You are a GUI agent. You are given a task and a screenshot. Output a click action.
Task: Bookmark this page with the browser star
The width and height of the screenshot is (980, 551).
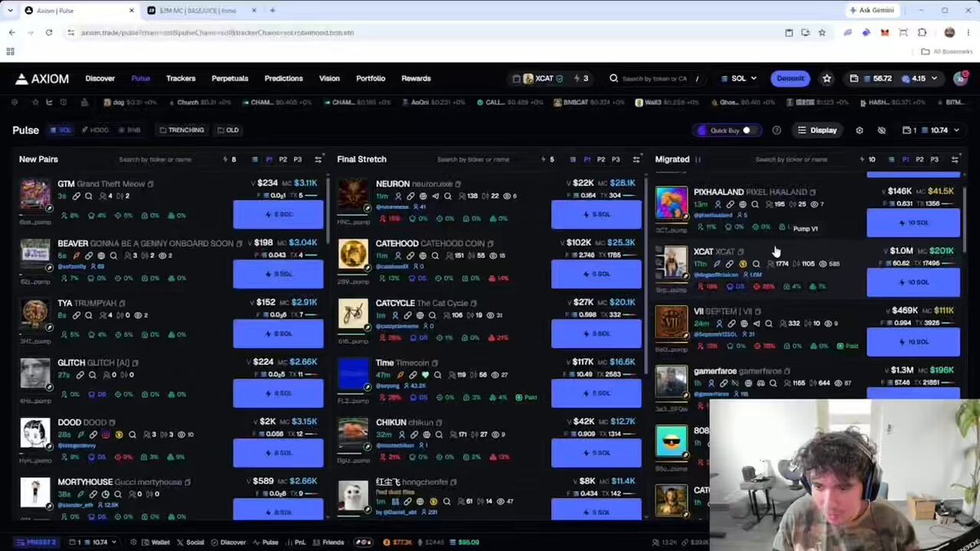pos(822,33)
